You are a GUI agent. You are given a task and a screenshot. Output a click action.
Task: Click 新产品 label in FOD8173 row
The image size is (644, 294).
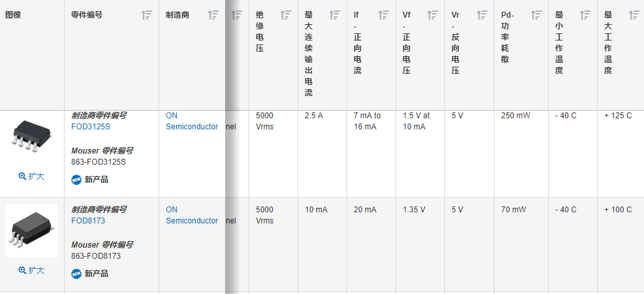coord(97,274)
